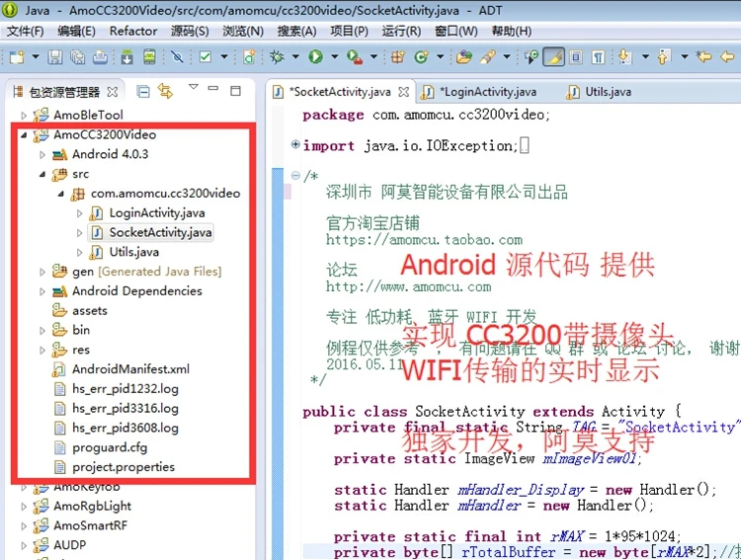
Task: Open the Debug dropdown arrow
Action: (295, 57)
